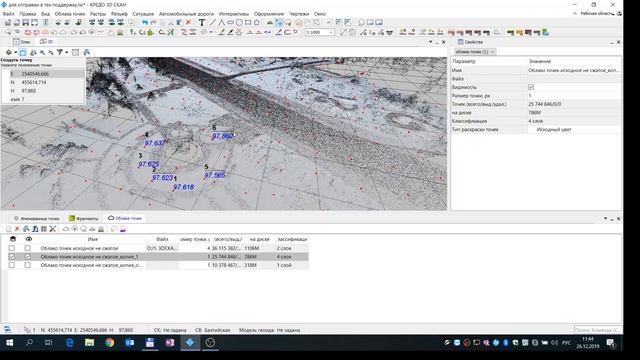Click the first red cloud icon in second toolbar

(x=27, y=32)
